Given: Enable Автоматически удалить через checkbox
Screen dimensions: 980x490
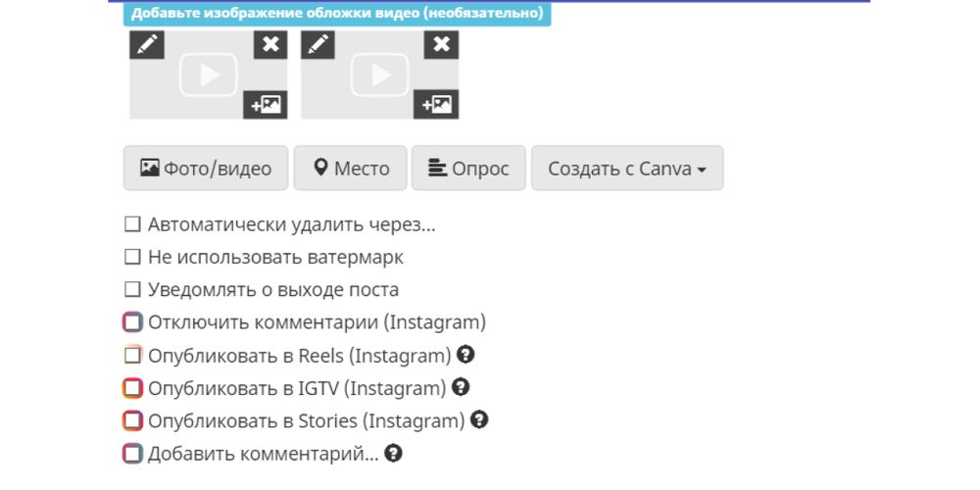Looking at the screenshot, I should [x=133, y=224].
